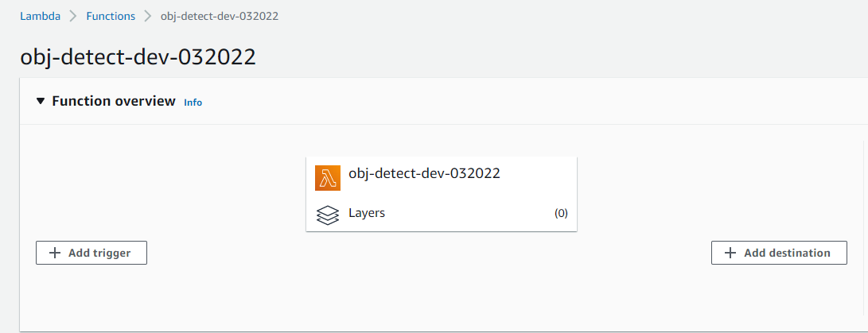Viewport: 868px width, 333px height.
Task: Click the large obj-detect-dev-032022 page title
Action: click(x=138, y=57)
